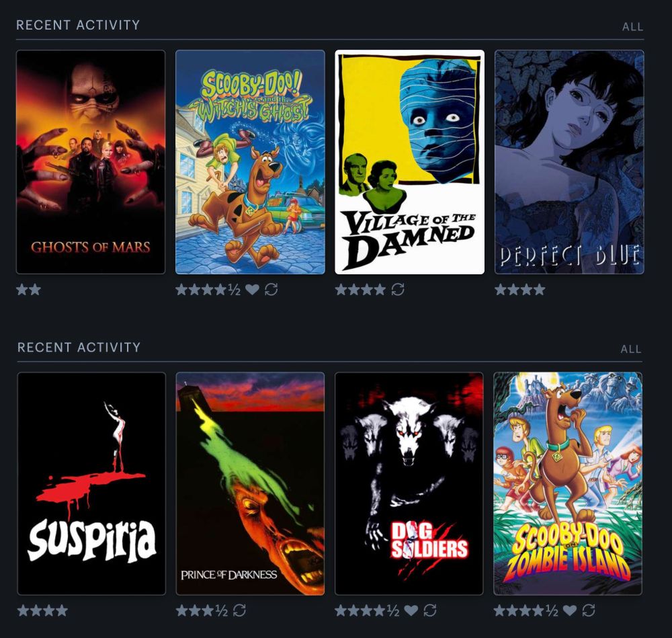
Task: Click the four-star rating under Suspiria
Action: click(x=42, y=610)
